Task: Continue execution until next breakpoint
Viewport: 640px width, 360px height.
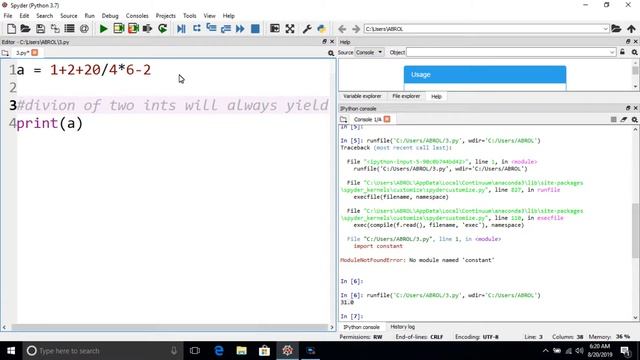Action: click(240, 29)
